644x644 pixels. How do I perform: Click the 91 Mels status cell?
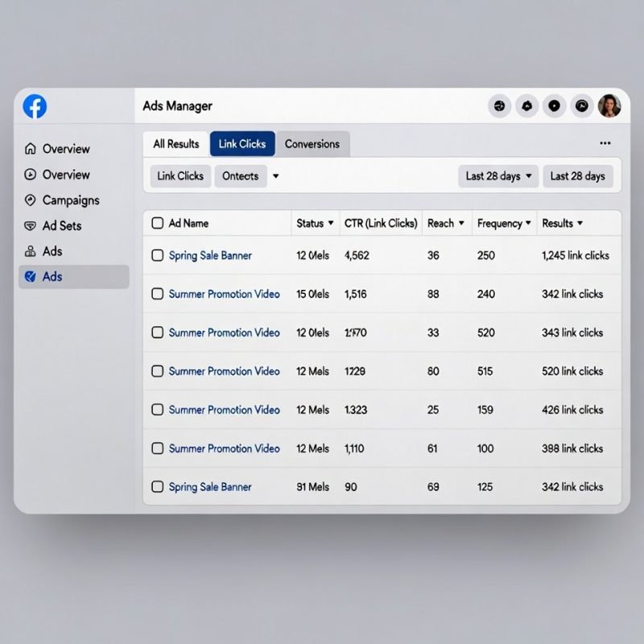point(313,487)
